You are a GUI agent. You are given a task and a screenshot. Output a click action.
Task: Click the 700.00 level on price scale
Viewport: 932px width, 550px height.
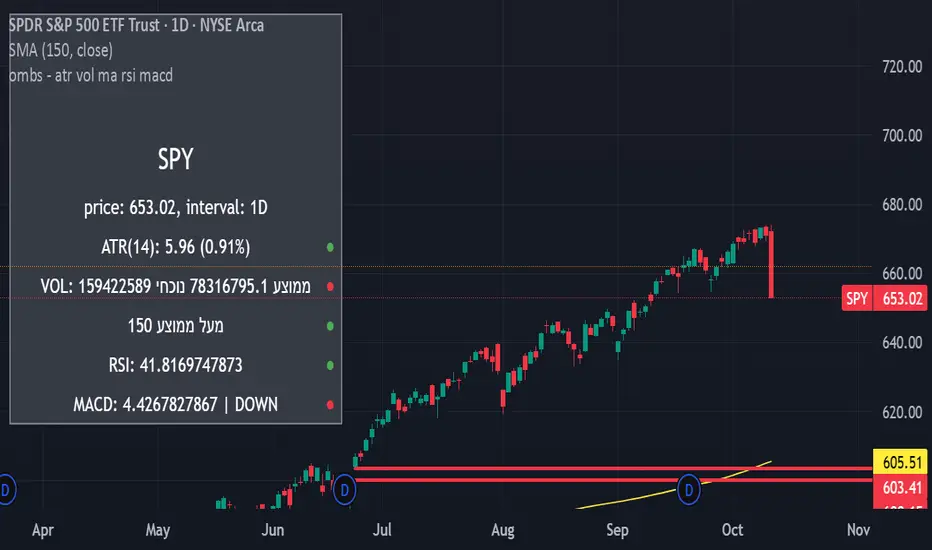coord(899,135)
